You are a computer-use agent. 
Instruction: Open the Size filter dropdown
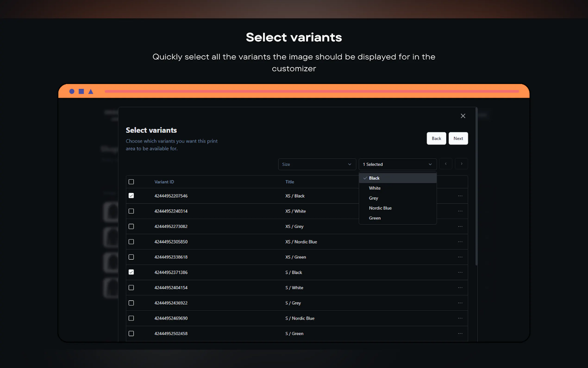coord(317,164)
